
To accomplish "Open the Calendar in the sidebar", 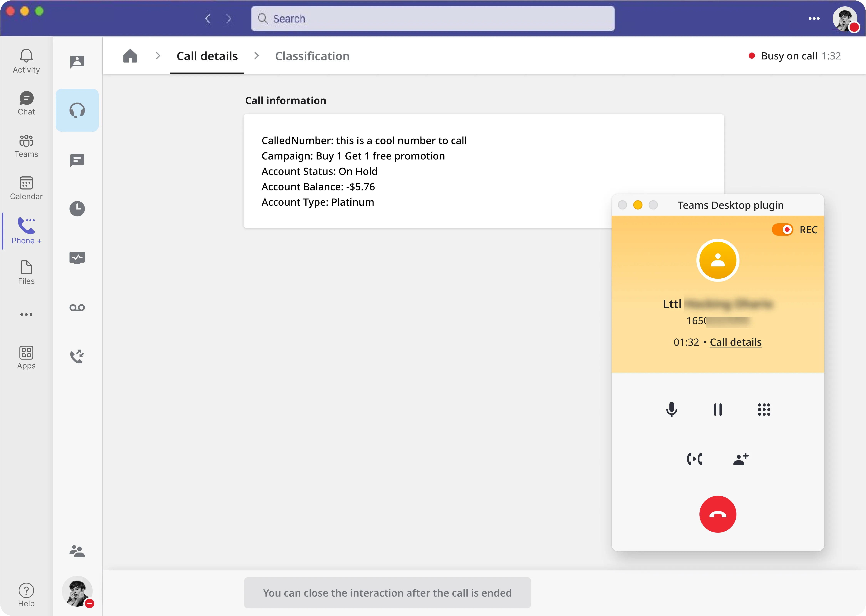I will [26, 188].
